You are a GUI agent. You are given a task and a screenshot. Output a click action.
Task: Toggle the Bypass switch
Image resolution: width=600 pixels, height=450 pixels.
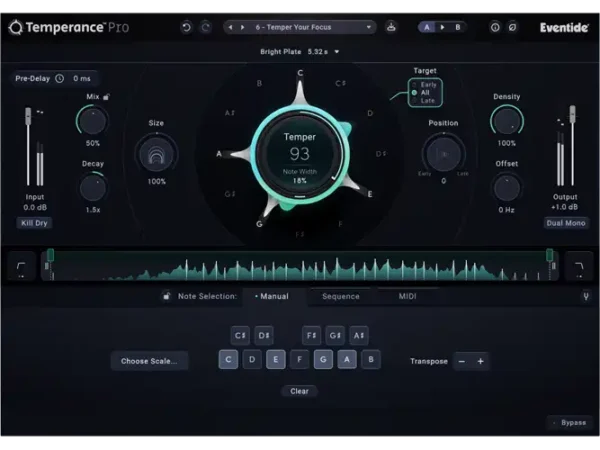[570, 422]
